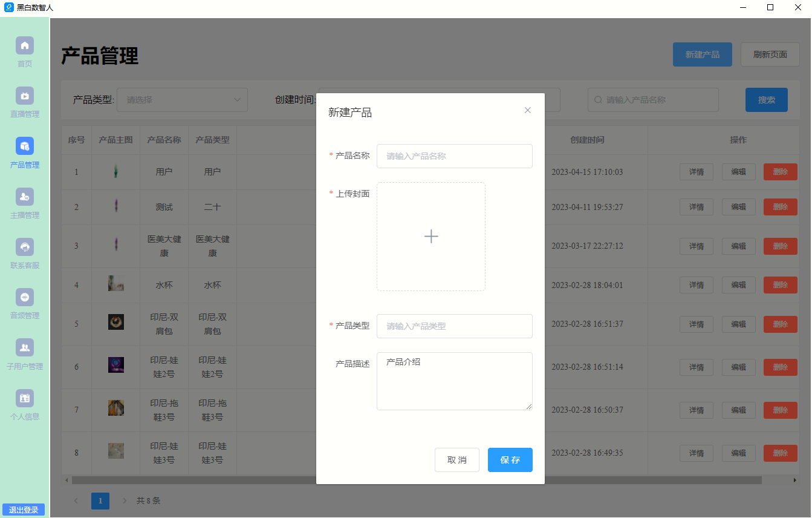The image size is (812, 518).
Task: Open 详情 for the 16:51:37 row
Action: 697,324
